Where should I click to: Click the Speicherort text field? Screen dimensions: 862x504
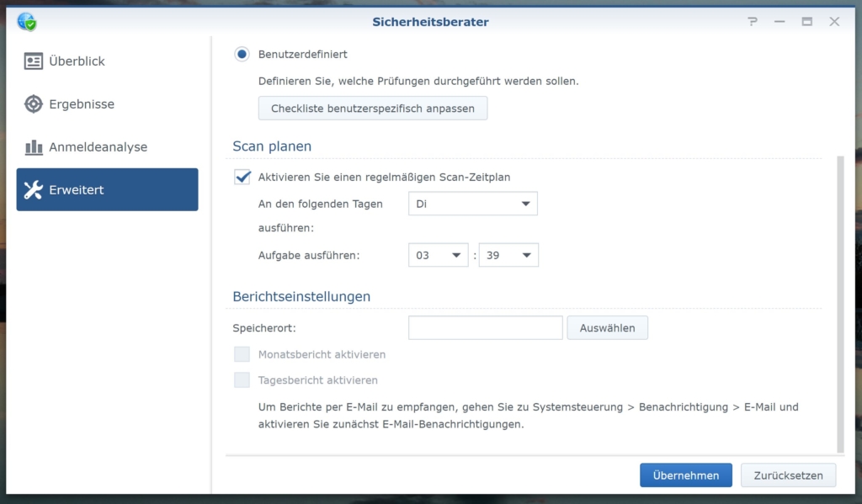click(x=485, y=328)
